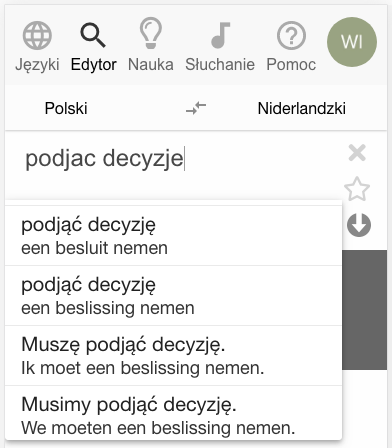Swap languages with the arrows icon
The width and height of the screenshot is (392, 448).
(196, 108)
